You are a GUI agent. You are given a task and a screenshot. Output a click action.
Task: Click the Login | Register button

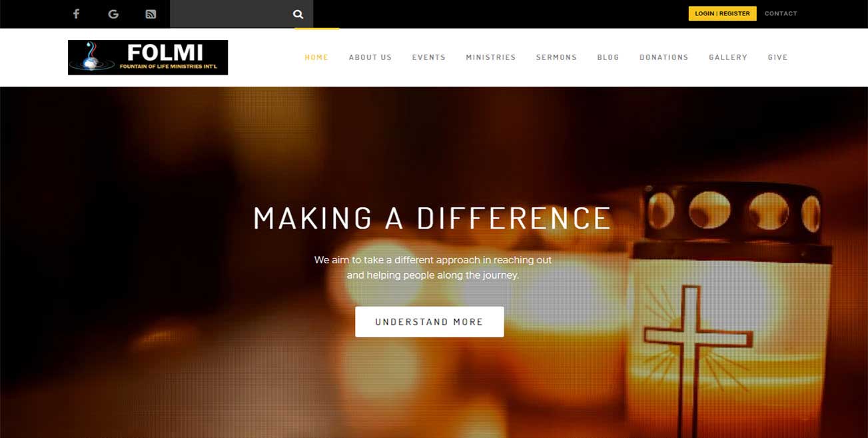tap(722, 13)
